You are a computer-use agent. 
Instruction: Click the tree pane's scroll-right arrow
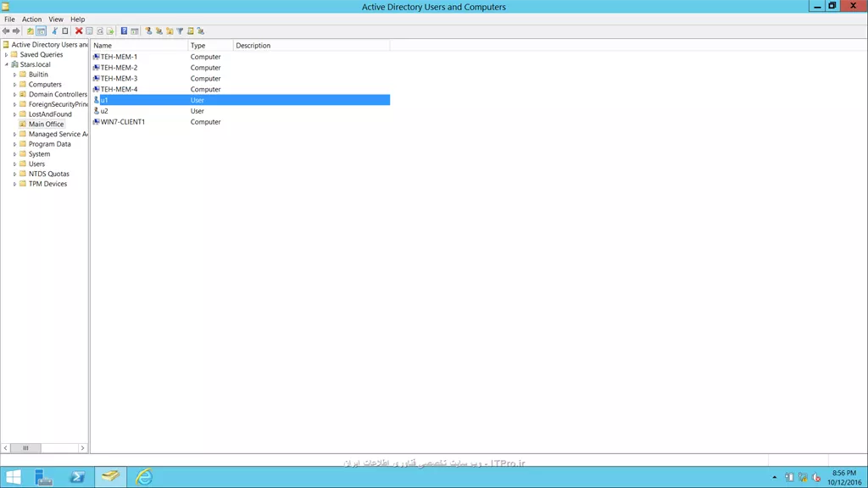(x=82, y=448)
